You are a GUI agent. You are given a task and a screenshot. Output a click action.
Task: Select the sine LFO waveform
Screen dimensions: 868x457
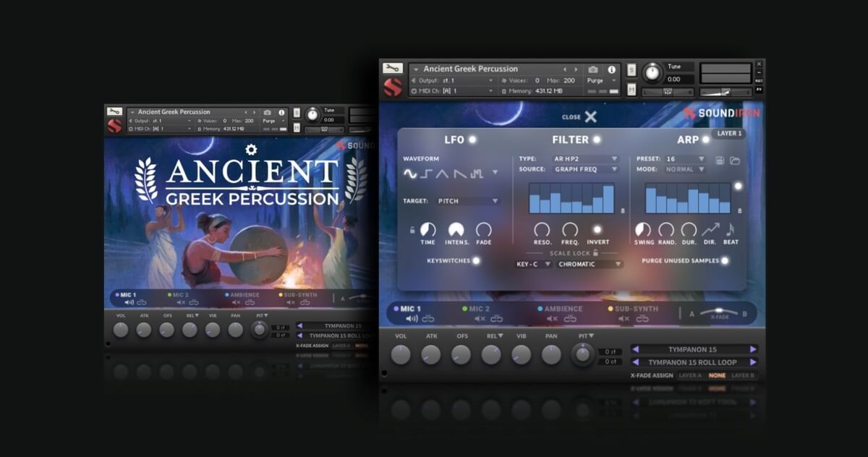click(x=410, y=174)
